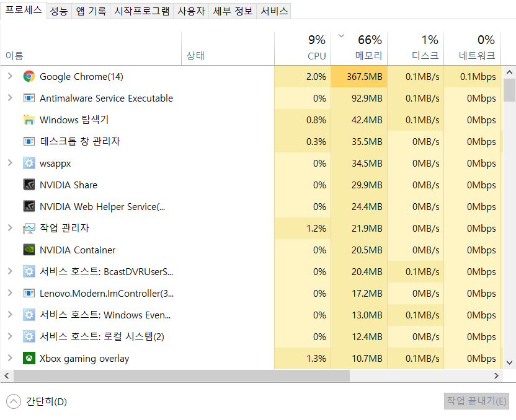Select the Google Chrome(14) process name
Viewport: 516px width, 420px height.
pyautogui.click(x=81, y=77)
